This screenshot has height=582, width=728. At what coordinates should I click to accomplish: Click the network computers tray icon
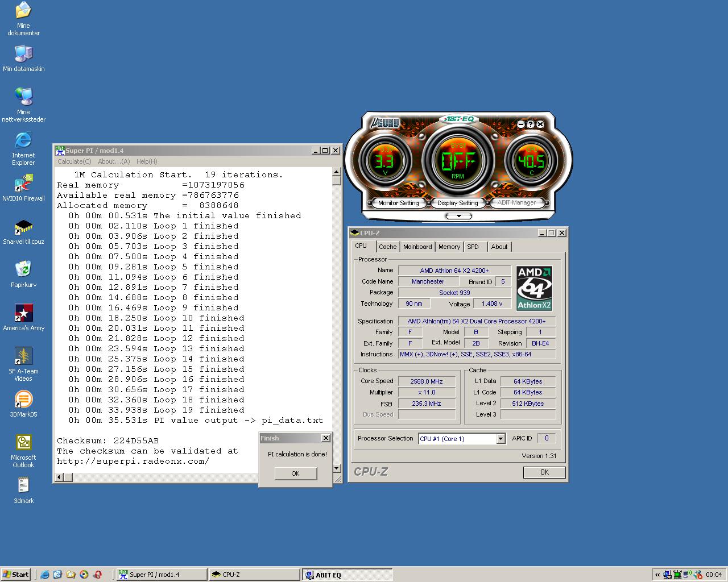pos(668,575)
